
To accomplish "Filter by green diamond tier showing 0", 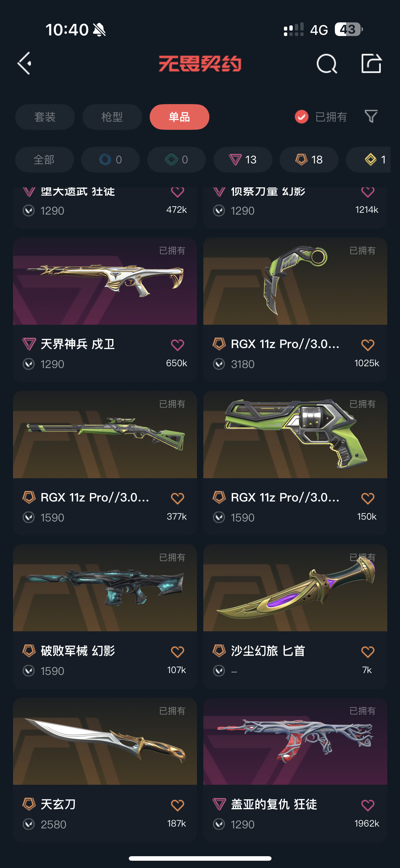I will pyautogui.click(x=176, y=160).
